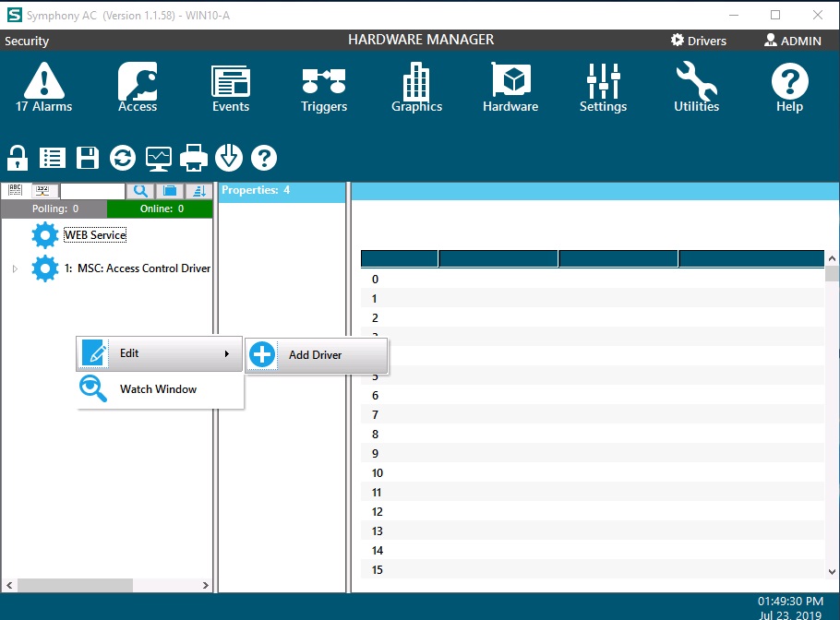Click the padlock unlock toolbar icon
Screen dimensions: 840x620
[x=18, y=158]
